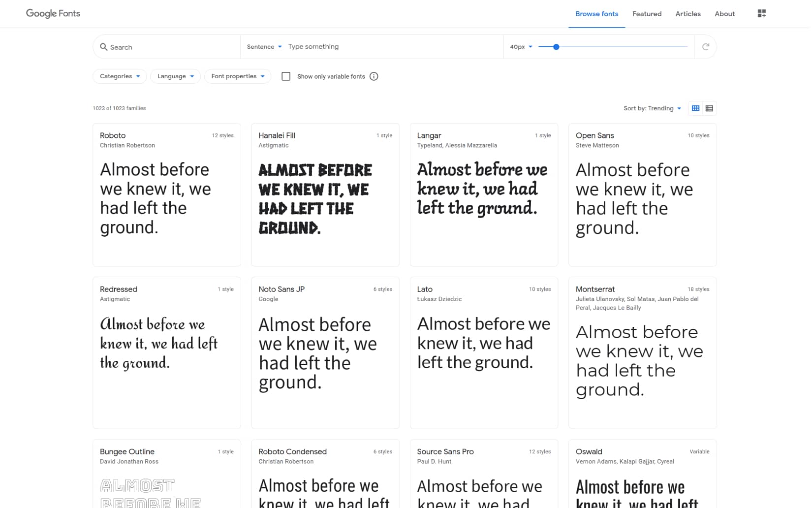812x508 pixels.
Task: Switch to the Featured tab
Action: coord(647,14)
